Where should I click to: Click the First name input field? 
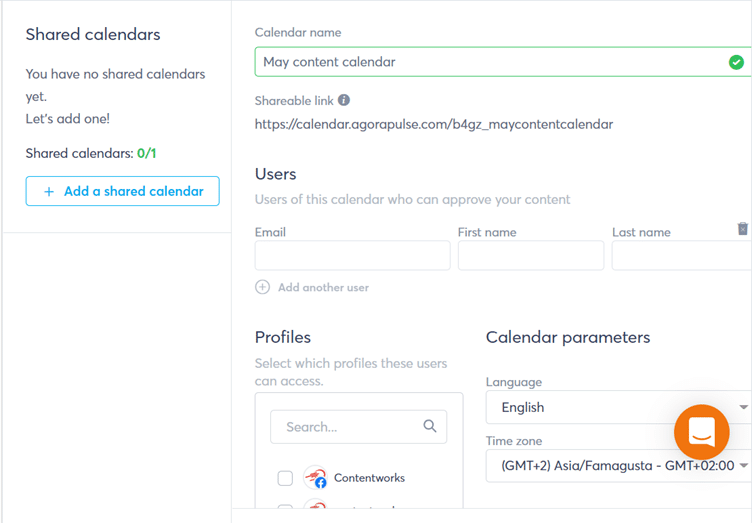530,255
